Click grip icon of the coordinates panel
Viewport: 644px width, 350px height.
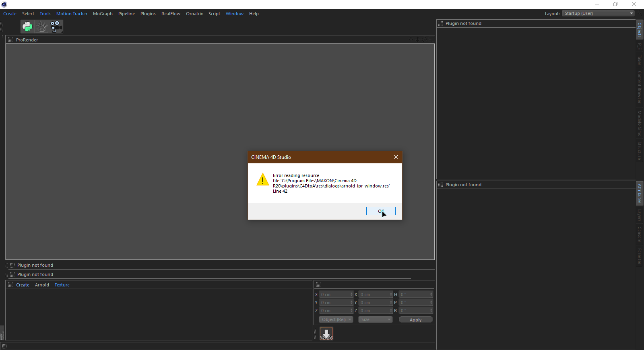click(x=318, y=285)
